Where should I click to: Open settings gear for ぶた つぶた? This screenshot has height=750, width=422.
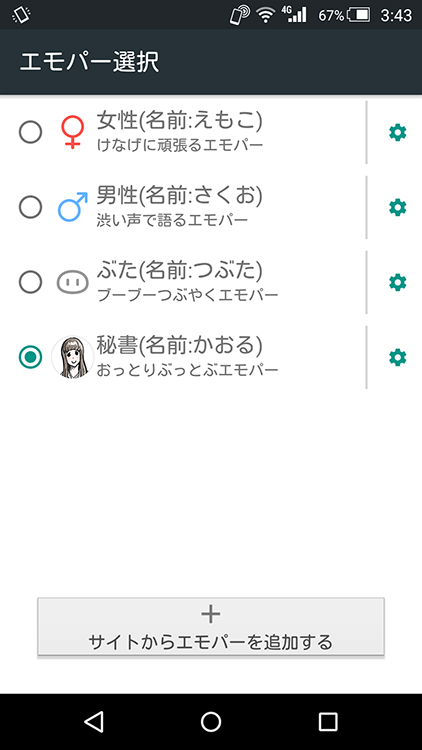397,282
